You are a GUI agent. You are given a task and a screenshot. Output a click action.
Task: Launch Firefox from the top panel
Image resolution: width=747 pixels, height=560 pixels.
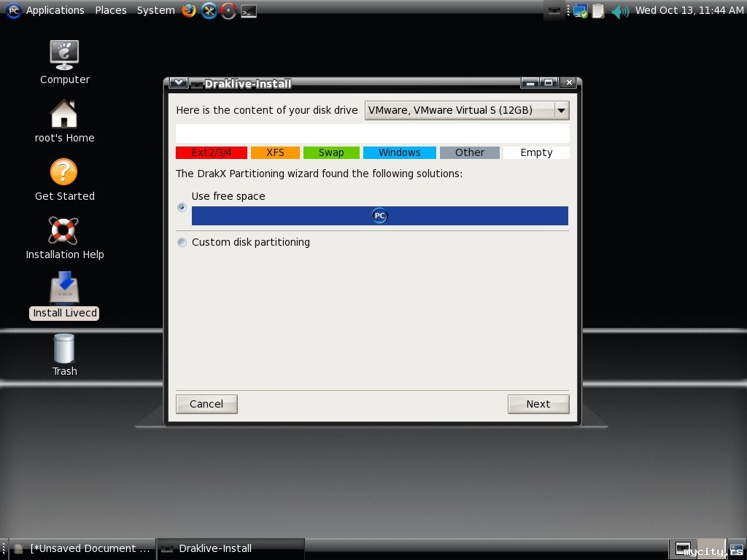189,10
